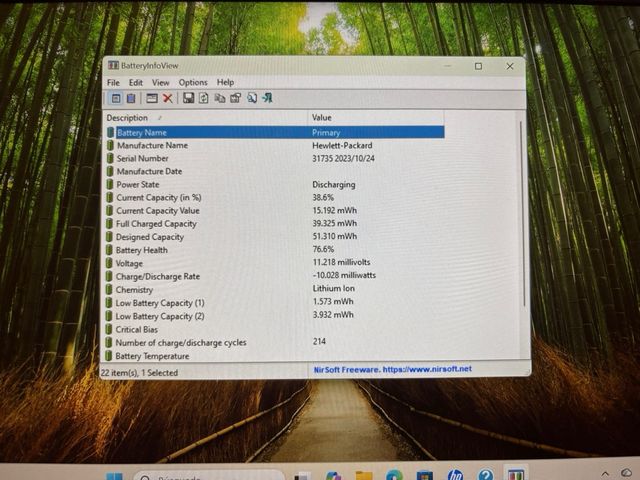The image size is (640, 480).
Task: Select the Designed Capacity row
Action: pyautogui.click(x=275, y=237)
